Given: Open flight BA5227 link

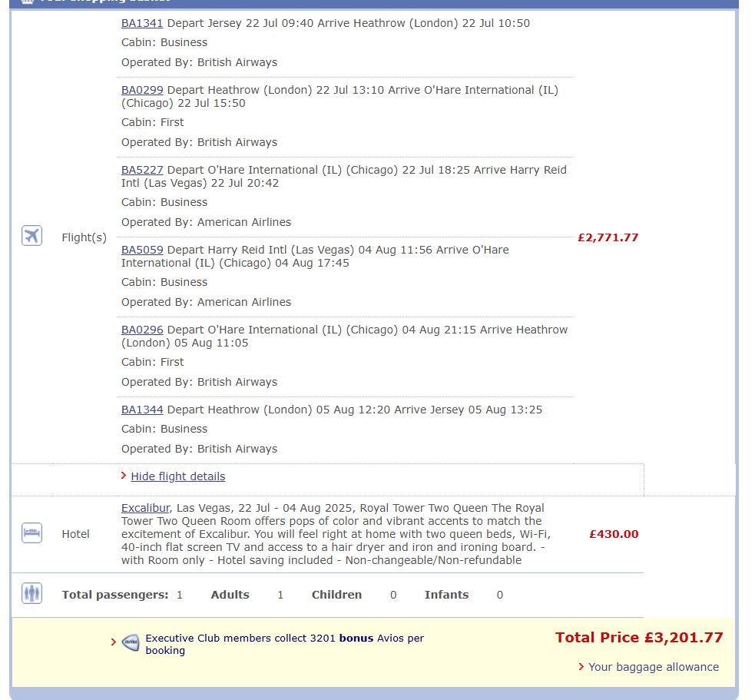Looking at the screenshot, I should [142, 170].
